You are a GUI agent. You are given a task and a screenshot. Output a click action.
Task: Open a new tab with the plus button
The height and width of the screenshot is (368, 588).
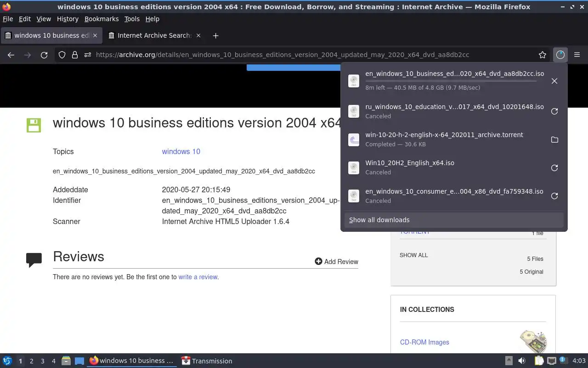pyautogui.click(x=215, y=35)
